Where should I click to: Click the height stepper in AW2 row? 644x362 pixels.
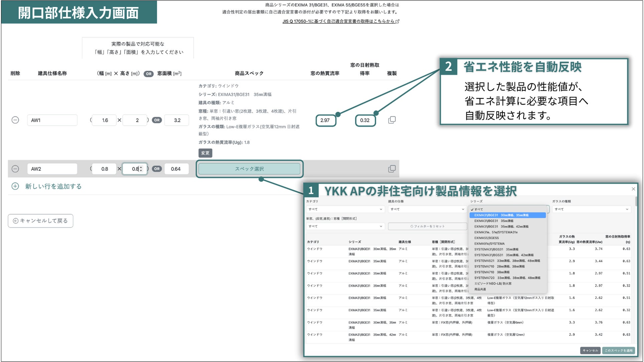point(141,169)
